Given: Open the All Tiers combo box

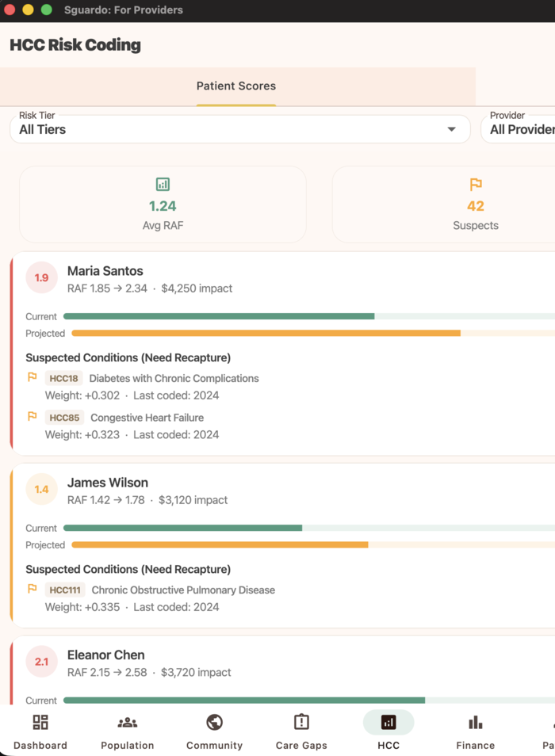Looking at the screenshot, I should click(x=240, y=129).
